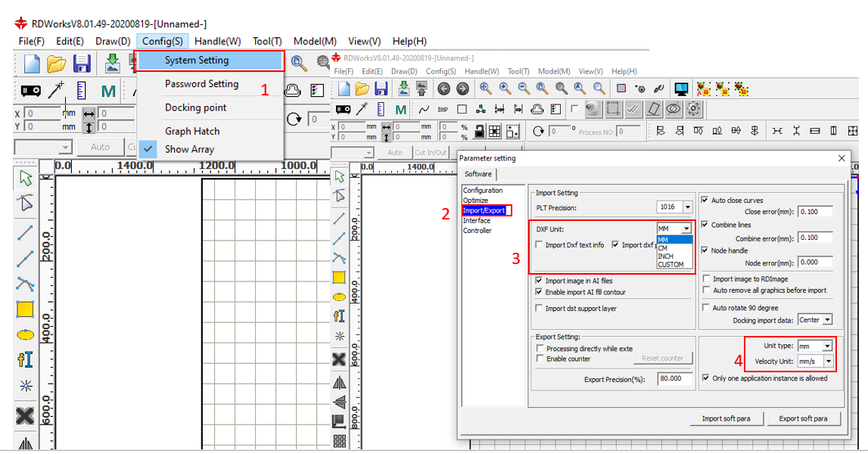Image resolution: width=868 pixels, height=454 pixels.
Task: Toggle Import image in AI files checkbox
Action: 539,281
